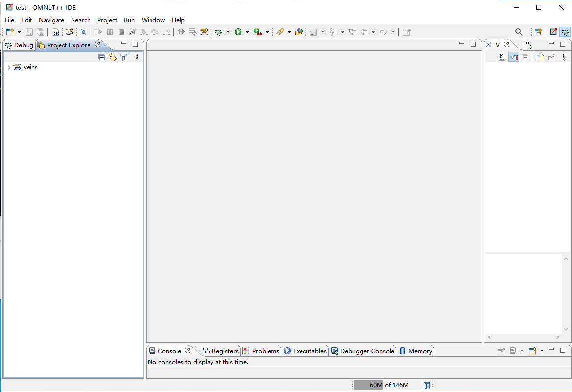Viewport: 572px width, 392px height.
Task: Click the Terminate debug icon
Action: [121, 32]
